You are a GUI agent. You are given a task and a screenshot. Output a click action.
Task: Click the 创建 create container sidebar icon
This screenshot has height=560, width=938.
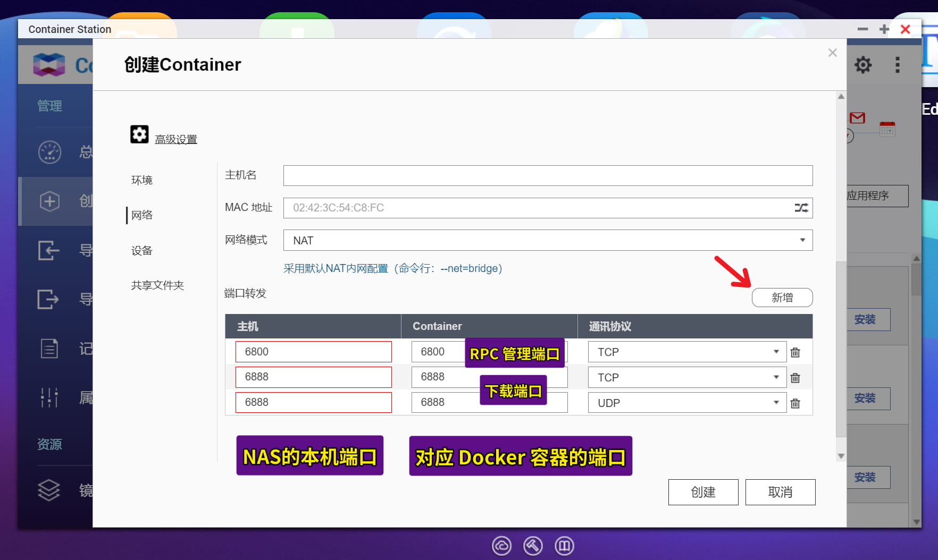pyautogui.click(x=49, y=201)
